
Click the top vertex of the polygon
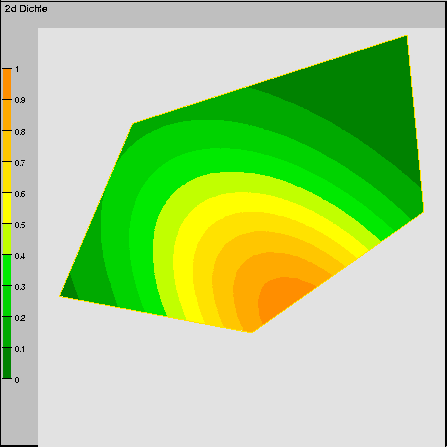pos(406,36)
